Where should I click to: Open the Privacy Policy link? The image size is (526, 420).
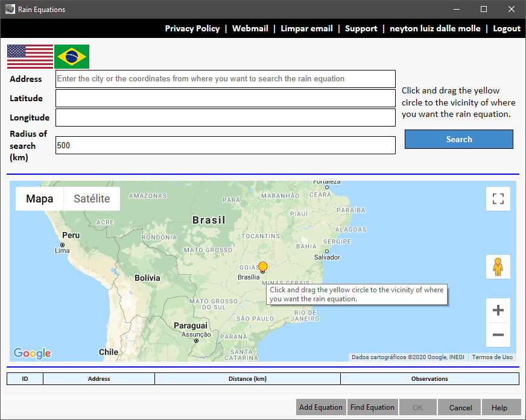pyautogui.click(x=192, y=28)
